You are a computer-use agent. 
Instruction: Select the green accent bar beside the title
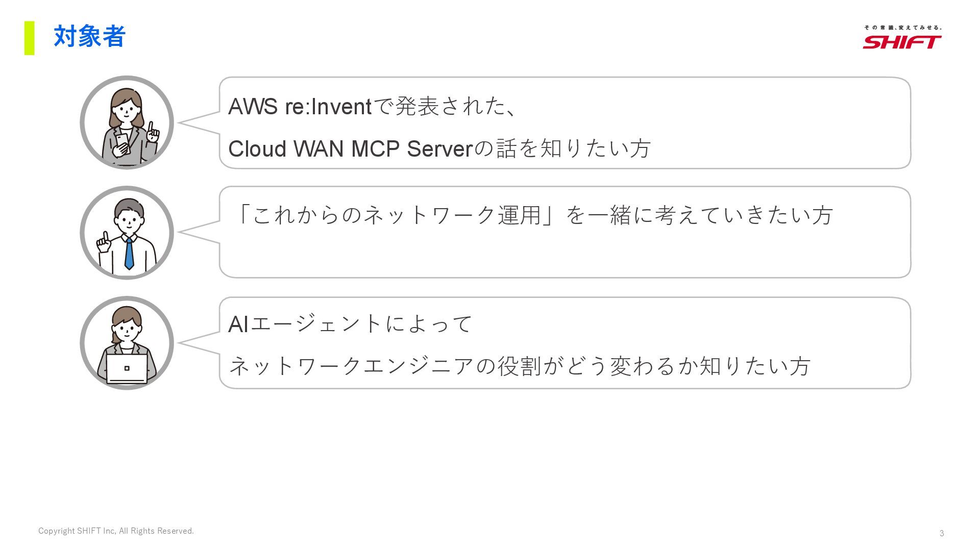(x=30, y=38)
